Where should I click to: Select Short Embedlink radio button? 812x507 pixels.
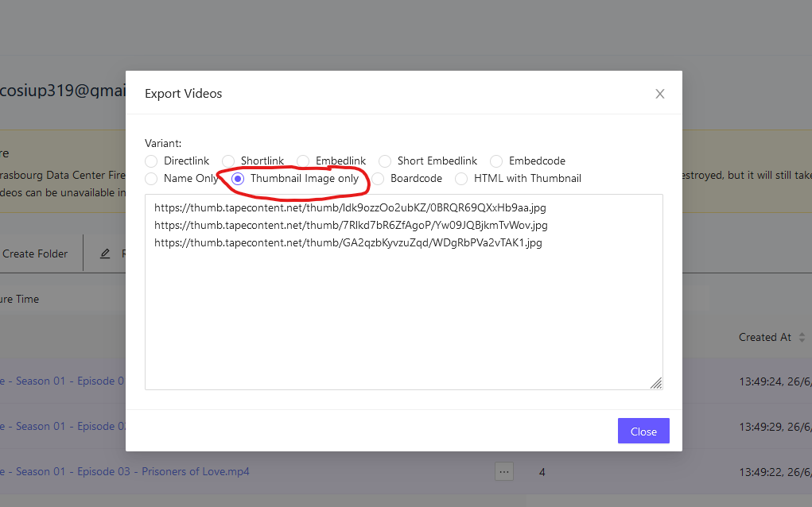pos(385,161)
